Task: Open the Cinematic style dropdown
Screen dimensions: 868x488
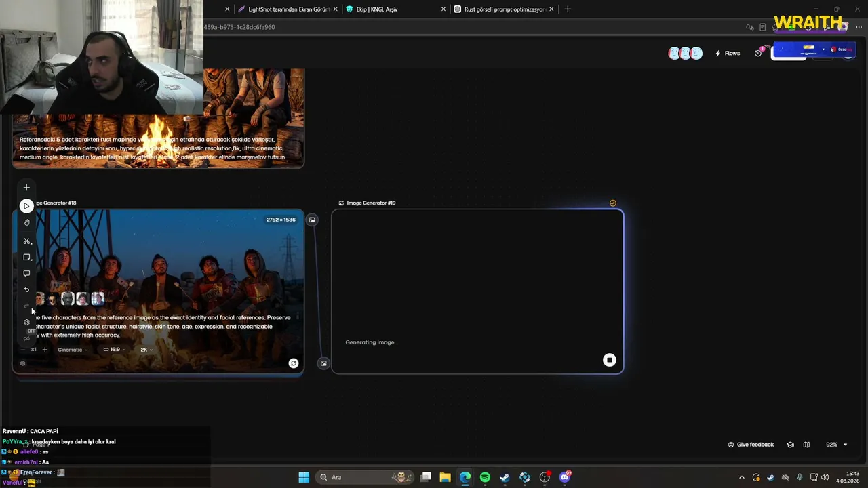Action: tap(73, 350)
